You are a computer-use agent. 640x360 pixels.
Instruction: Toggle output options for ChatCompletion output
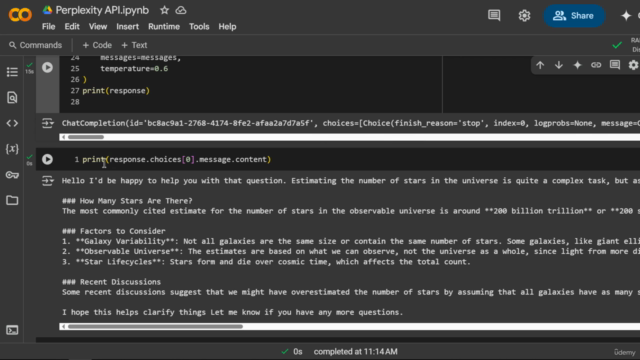coord(47,123)
